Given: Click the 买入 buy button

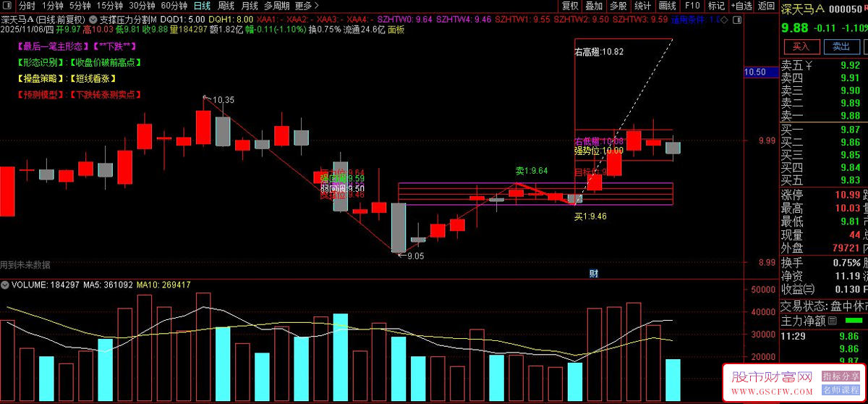Looking at the screenshot, I should (x=801, y=46).
